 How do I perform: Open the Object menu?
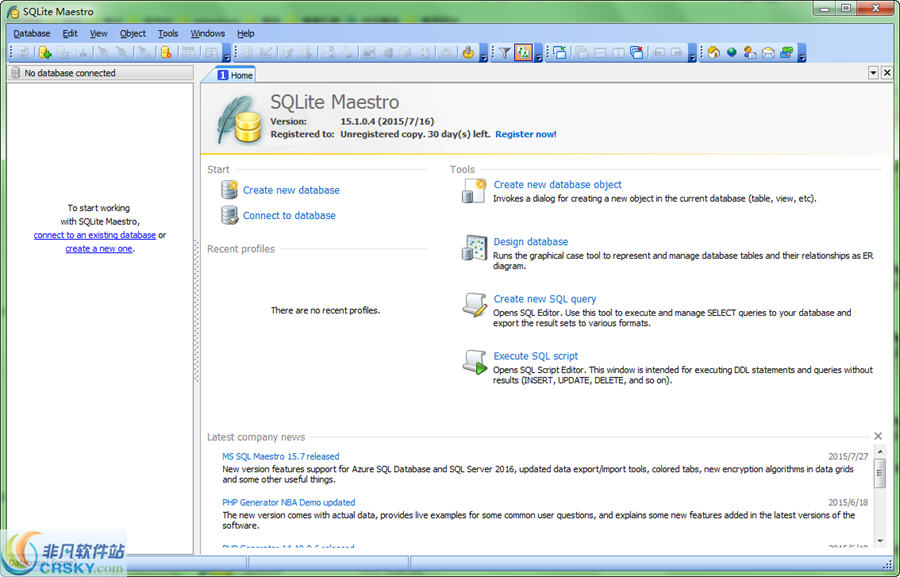(133, 33)
